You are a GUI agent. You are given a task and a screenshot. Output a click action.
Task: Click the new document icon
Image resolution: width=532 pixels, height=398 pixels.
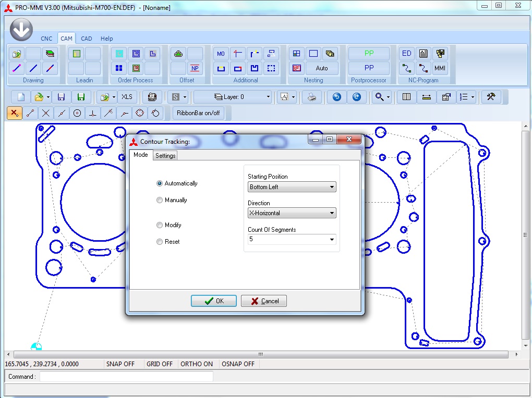pos(21,97)
